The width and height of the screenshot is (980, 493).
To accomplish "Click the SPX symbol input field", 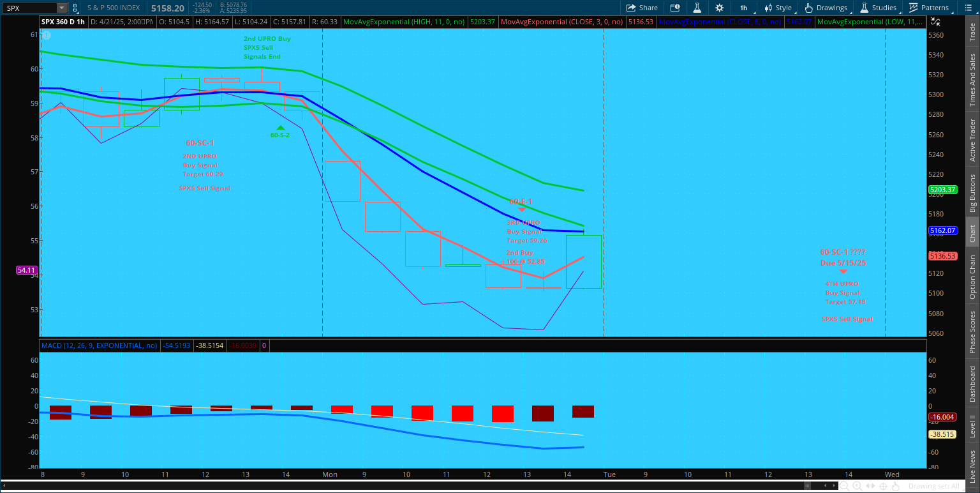I will [29, 8].
